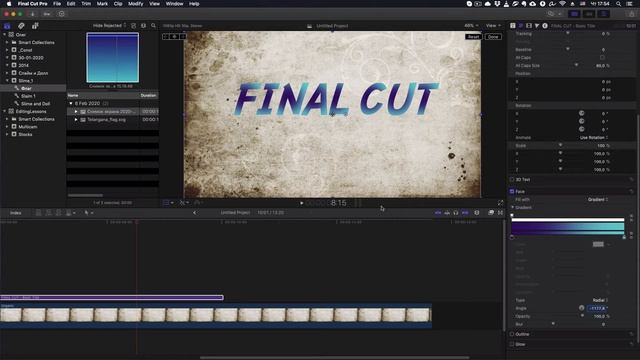Viewport: 640px width, 360px height.
Task: Toggle the Timeline visibility button in the toolbar
Action: [589, 14]
